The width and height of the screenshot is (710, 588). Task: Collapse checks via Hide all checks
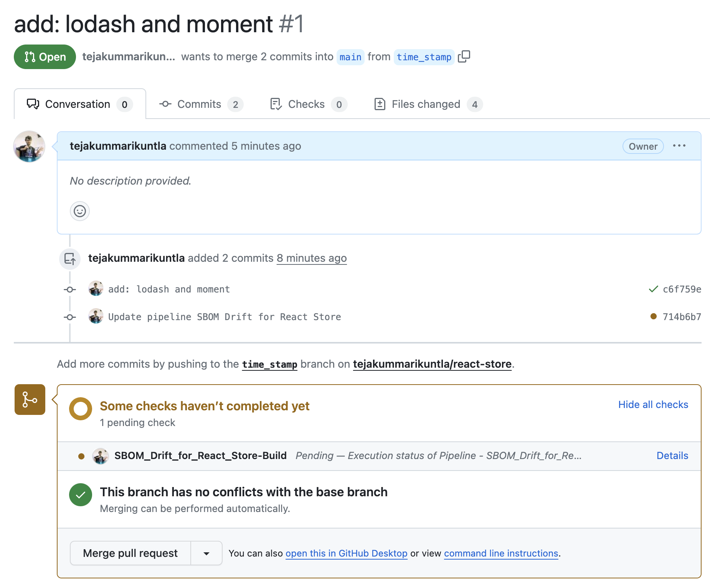coord(653,405)
